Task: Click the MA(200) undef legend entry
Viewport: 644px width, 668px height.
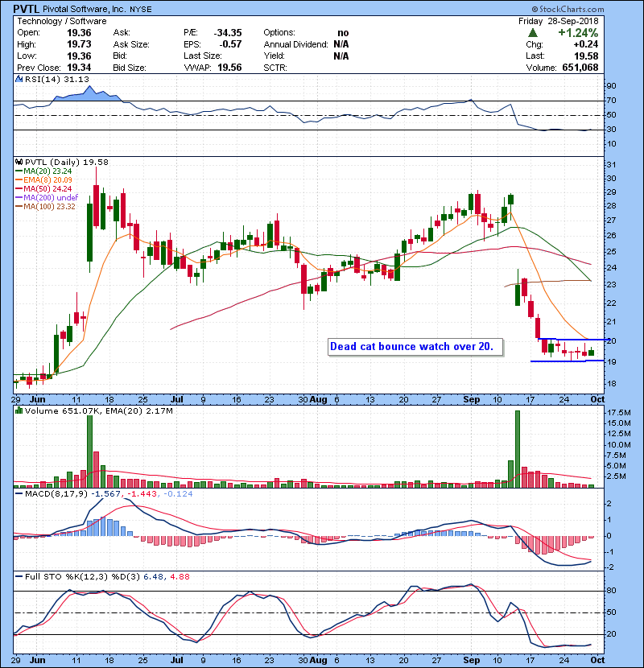Action: [47, 198]
